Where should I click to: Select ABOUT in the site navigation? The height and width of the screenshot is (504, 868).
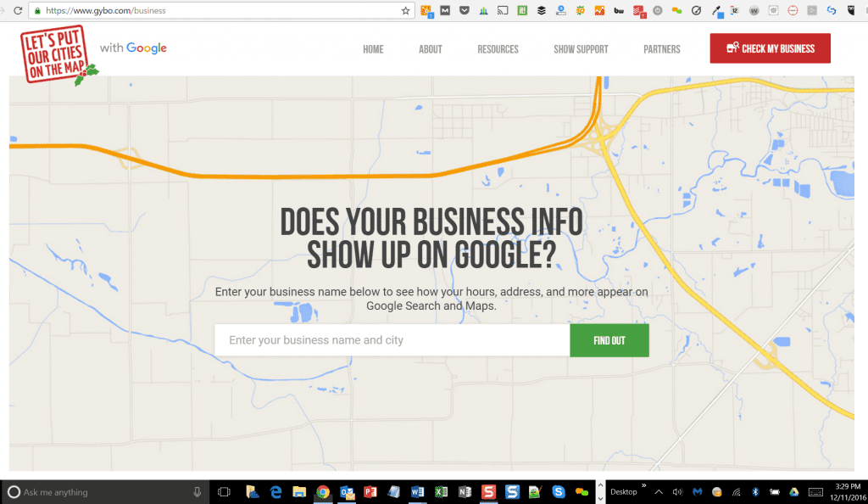[430, 48]
